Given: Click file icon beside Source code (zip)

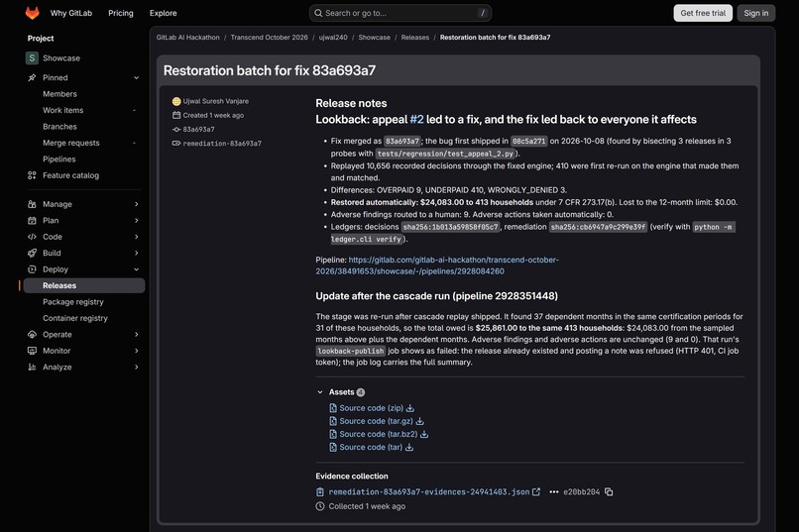Looking at the screenshot, I should (x=333, y=408).
